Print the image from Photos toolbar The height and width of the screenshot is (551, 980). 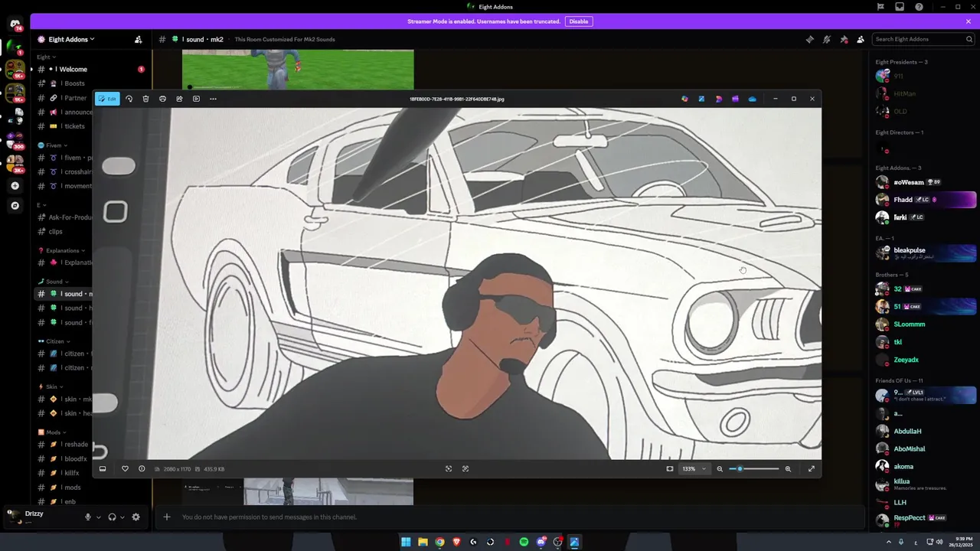(162, 99)
